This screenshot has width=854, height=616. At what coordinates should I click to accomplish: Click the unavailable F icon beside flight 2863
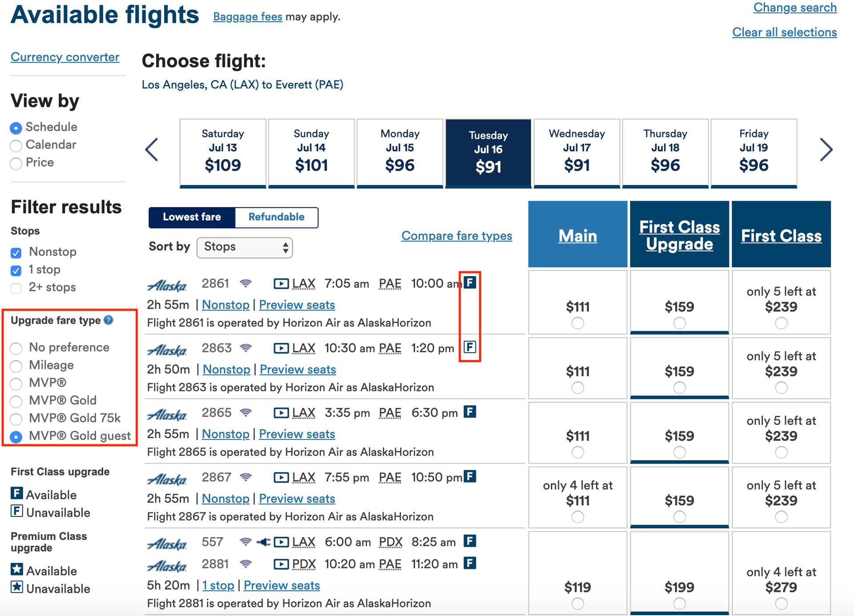click(x=470, y=347)
